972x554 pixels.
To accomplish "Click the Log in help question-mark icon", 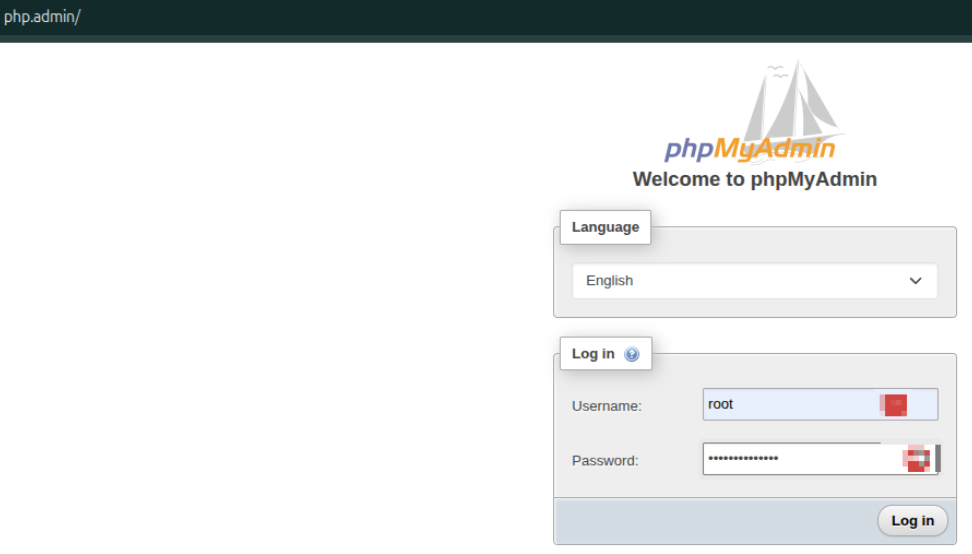I will [631, 354].
